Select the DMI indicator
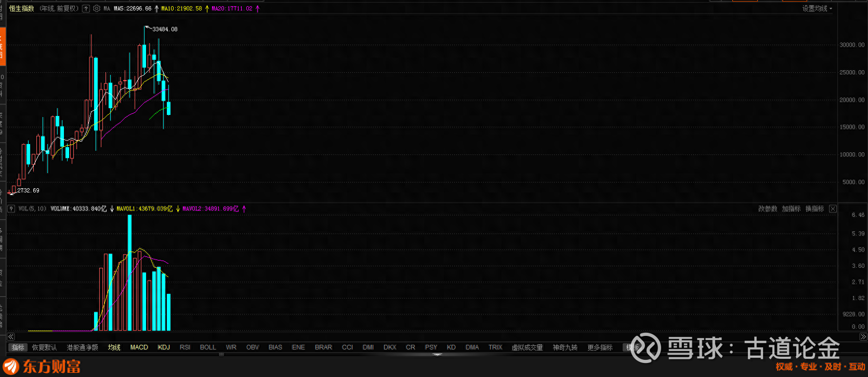Image resolution: width=868 pixels, height=377 pixels. [368, 347]
